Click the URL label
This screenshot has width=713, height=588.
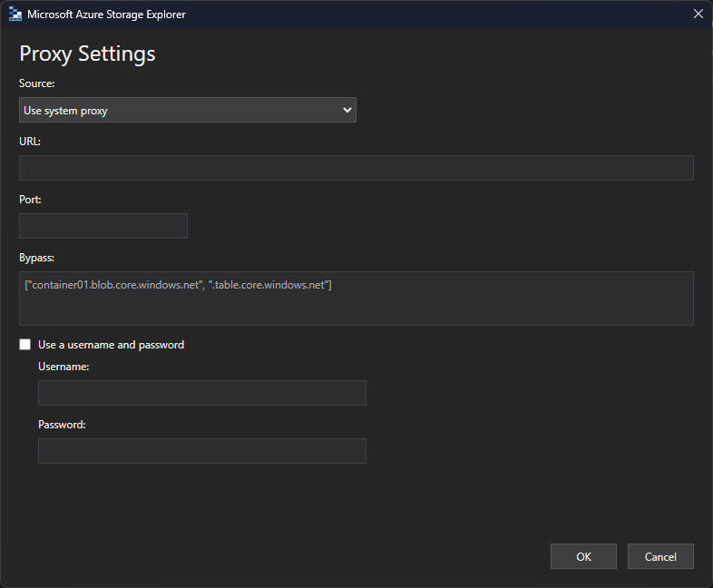(30, 142)
